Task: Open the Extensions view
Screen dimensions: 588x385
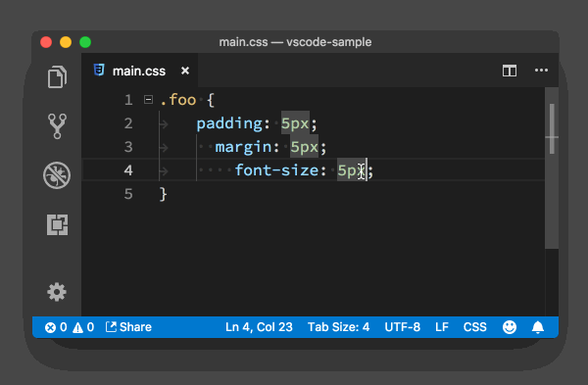Action: [58, 224]
